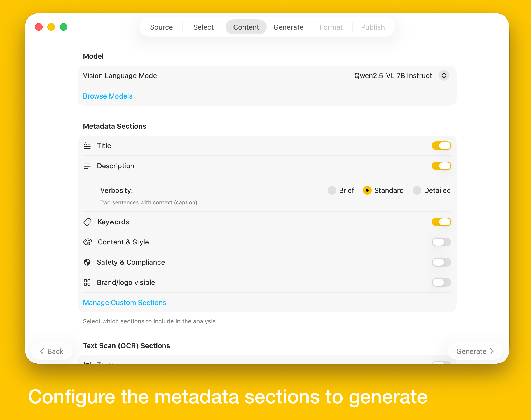Choose the Detailed verbosity level
Image resolution: width=531 pixels, height=420 pixels.
click(x=417, y=190)
